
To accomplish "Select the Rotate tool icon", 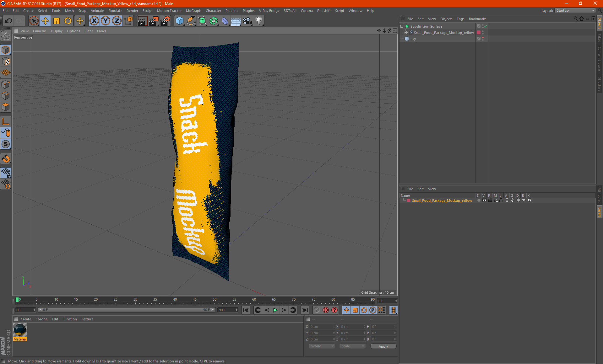I will (x=68, y=21).
